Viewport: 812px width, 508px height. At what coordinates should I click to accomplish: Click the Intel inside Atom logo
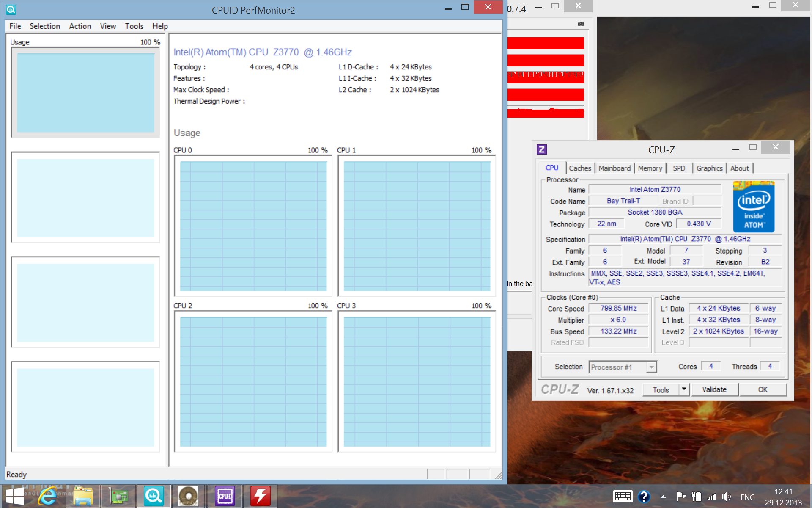(754, 207)
